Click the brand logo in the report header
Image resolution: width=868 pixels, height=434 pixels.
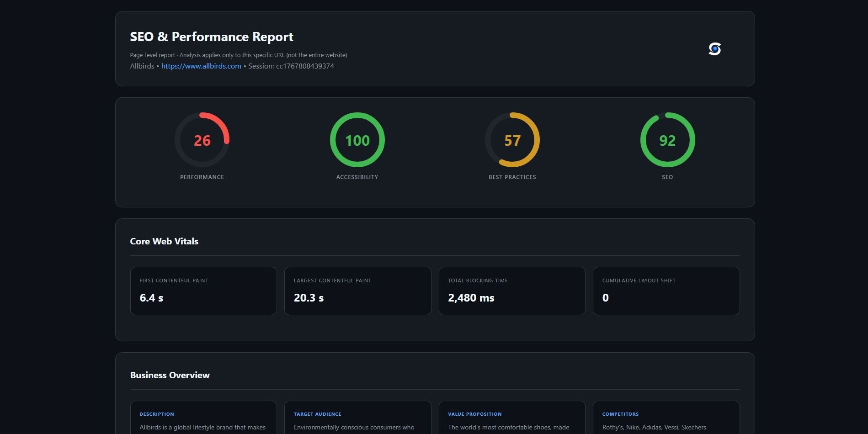click(715, 49)
